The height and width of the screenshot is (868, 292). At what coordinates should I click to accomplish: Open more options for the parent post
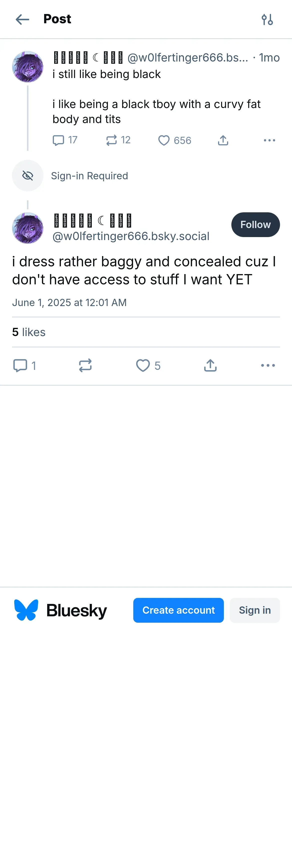coord(270,140)
